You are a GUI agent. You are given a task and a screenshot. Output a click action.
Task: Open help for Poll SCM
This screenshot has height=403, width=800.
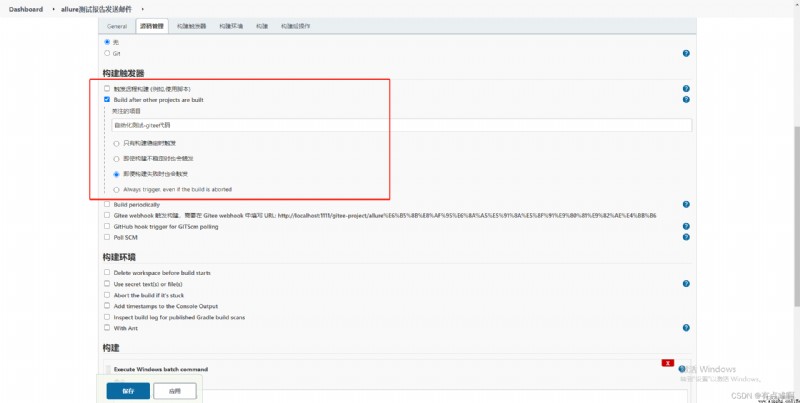click(x=686, y=237)
